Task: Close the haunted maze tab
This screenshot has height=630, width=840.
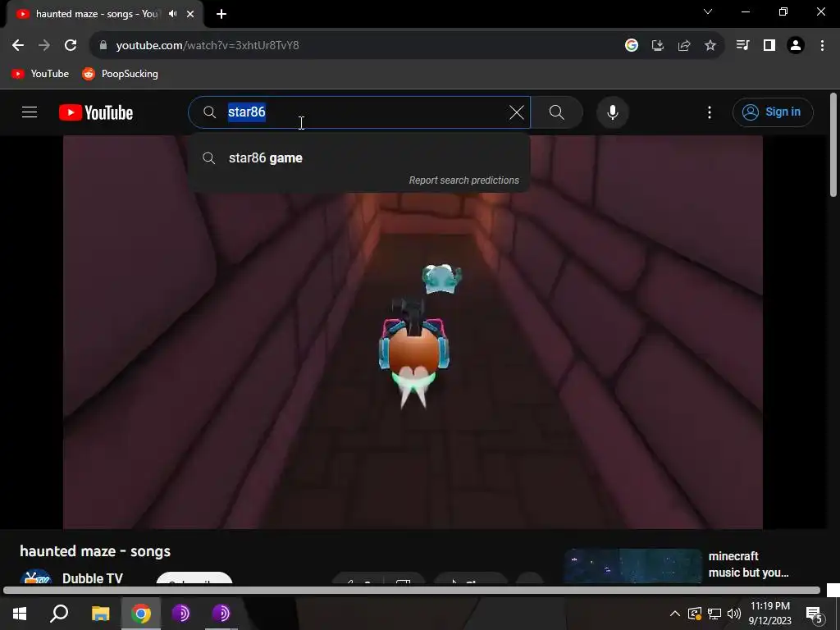Action: (190, 14)
